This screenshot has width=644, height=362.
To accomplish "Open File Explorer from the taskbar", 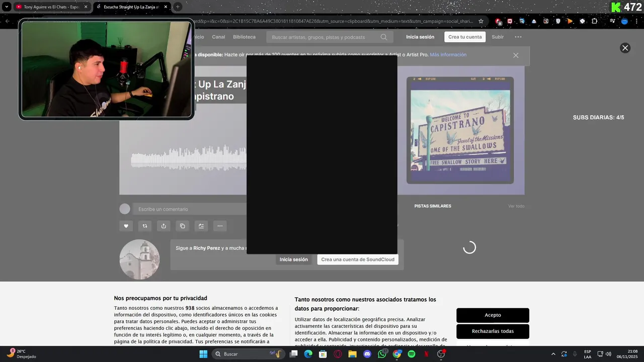I will pyautogui.click(x=353, y=354).
